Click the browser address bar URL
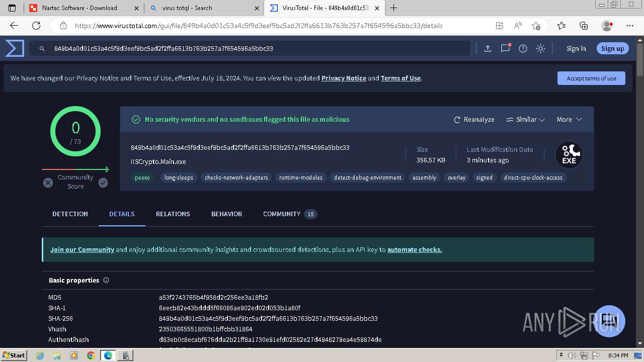This screenshot has height=362, width=644. coord(259,26)
